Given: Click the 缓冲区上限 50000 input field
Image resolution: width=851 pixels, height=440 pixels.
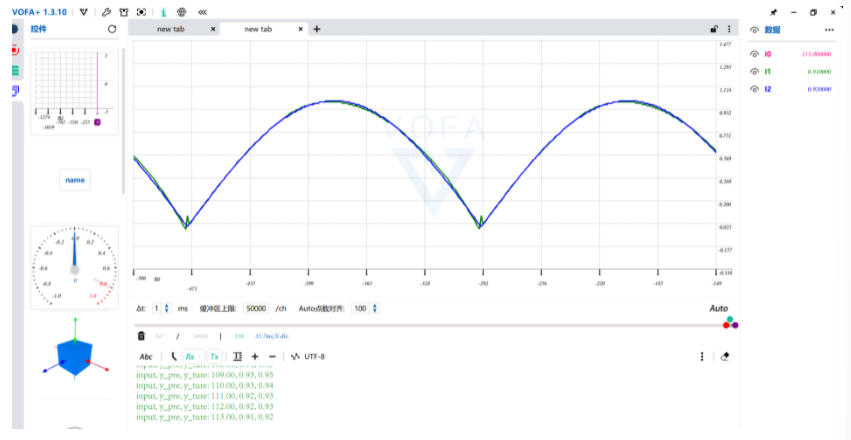Looking at the screenshot, I should click(256, 308).
